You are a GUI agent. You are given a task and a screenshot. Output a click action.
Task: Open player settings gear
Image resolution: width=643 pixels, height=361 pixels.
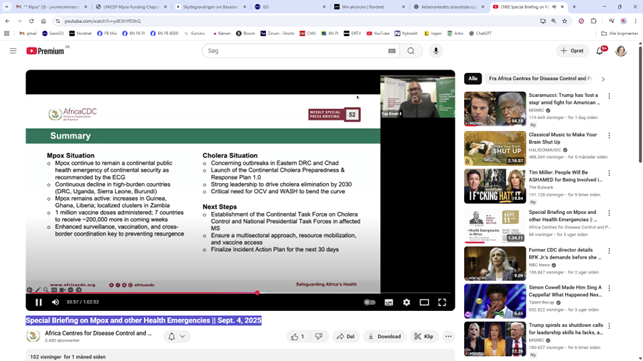[x=406, y=302]
